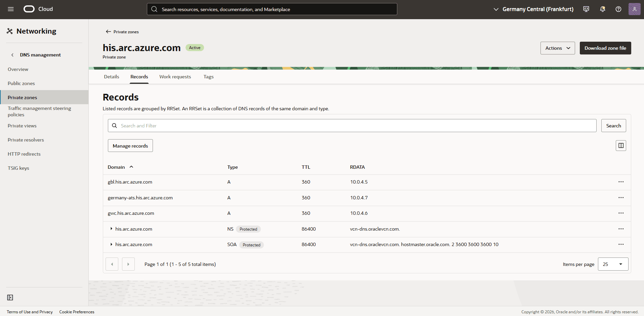Viewport: 644px width, 316px height.
Task: Switch to the Tags tab
Action: (x=208, y=77)
